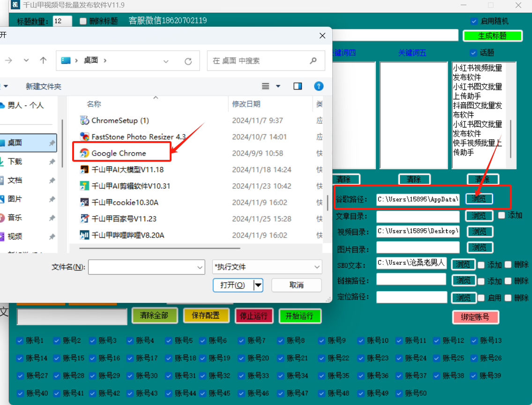Expand the address bar history dropdown
Image resolution: width=532 pixels, height=405 pixels.
point(166,61)
